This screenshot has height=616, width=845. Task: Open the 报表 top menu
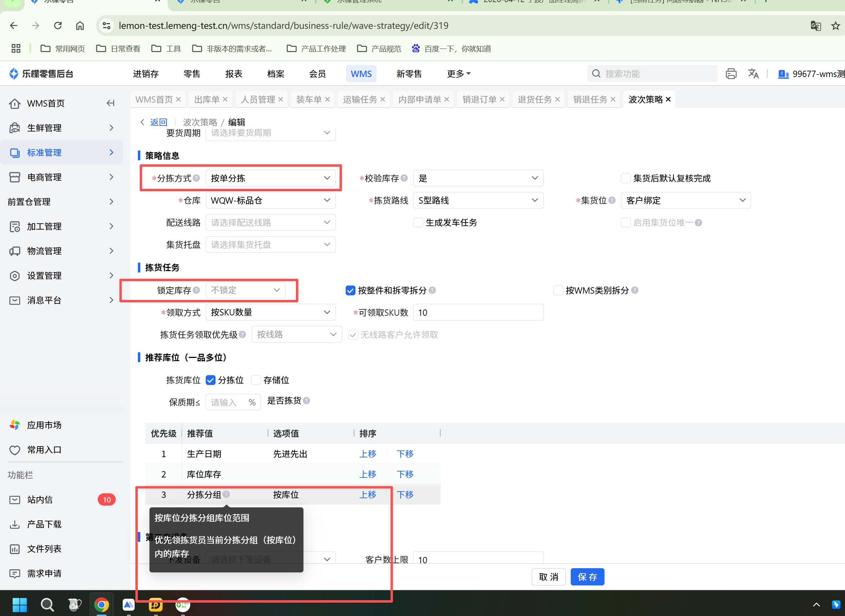click(x=234, y=74)
